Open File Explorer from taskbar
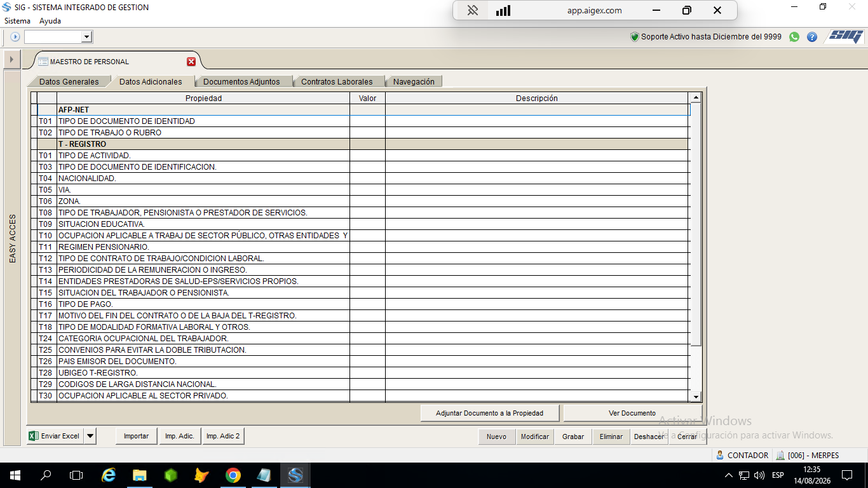 pos(140,475)
